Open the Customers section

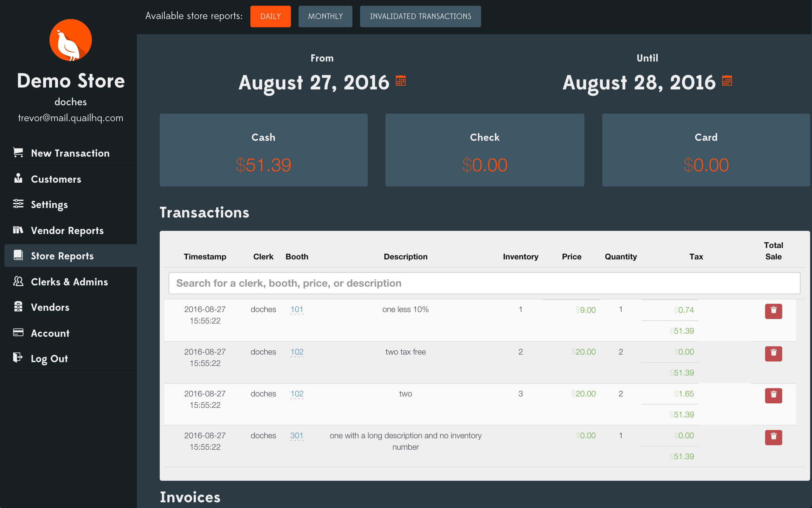[56, 179]
